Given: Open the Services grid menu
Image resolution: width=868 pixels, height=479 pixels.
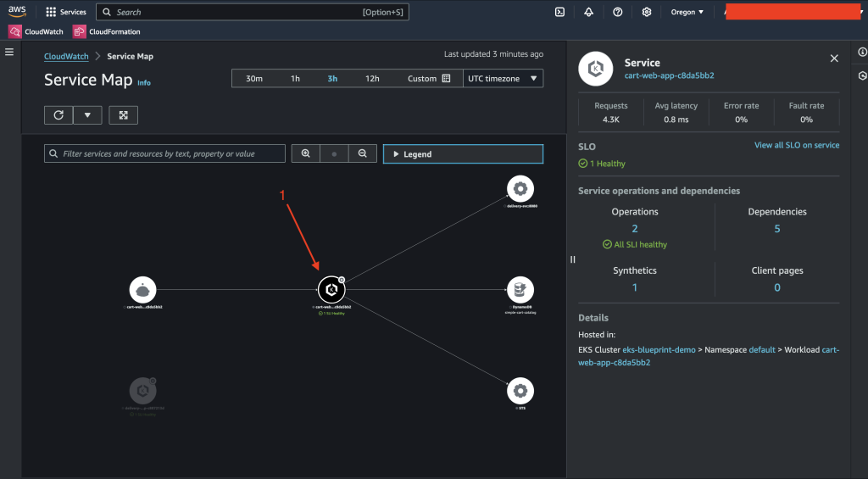Looking at the screenshot, I should tap(66, 12).
